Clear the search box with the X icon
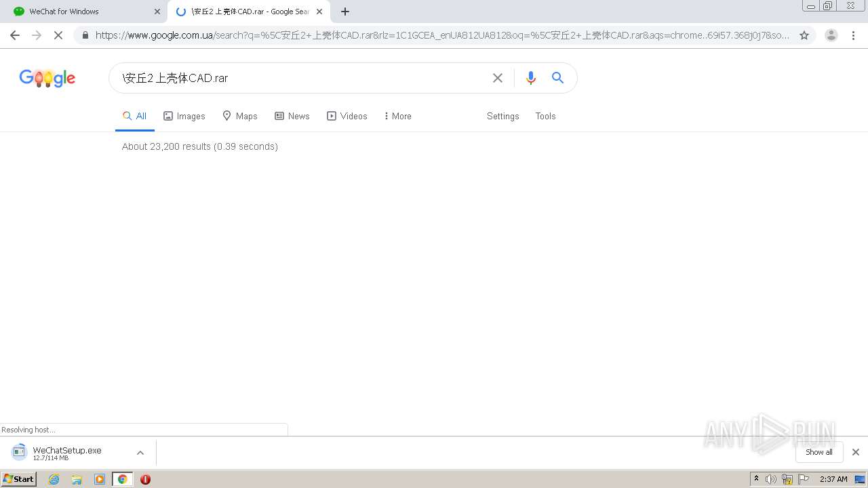The image size is (868, 488). pyautogui.click(x=498, y=78)
